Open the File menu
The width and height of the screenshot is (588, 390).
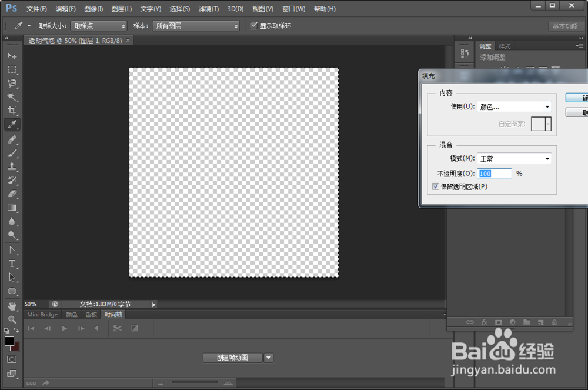click(x=36, y=9)
